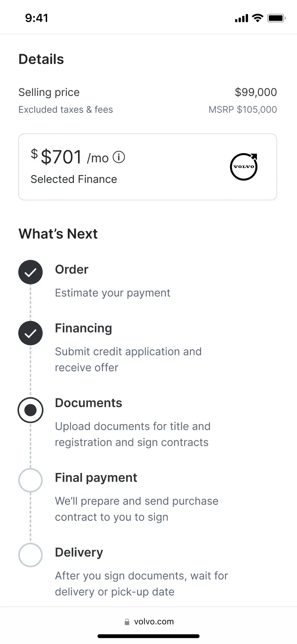Tap the home indicator bar
The width and height of the screenshot is (297, 644).
point(148,636)
